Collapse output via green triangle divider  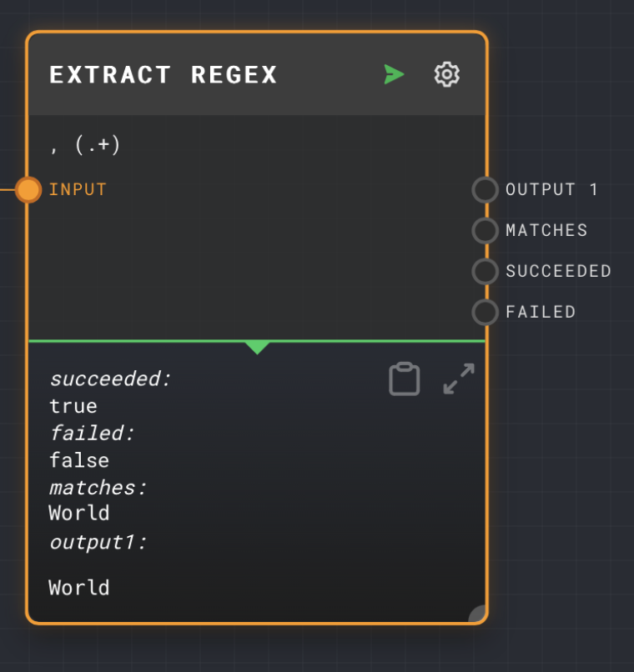tap(257, 347)
